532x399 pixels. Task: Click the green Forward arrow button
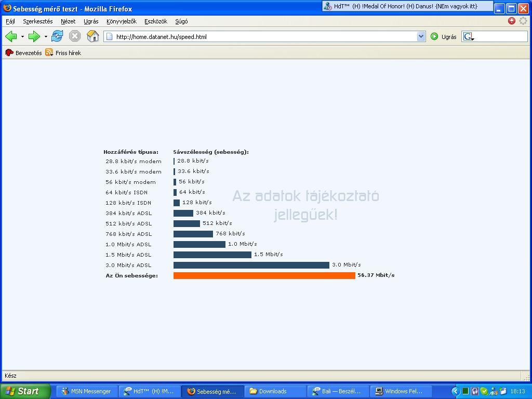pos(34,36)
